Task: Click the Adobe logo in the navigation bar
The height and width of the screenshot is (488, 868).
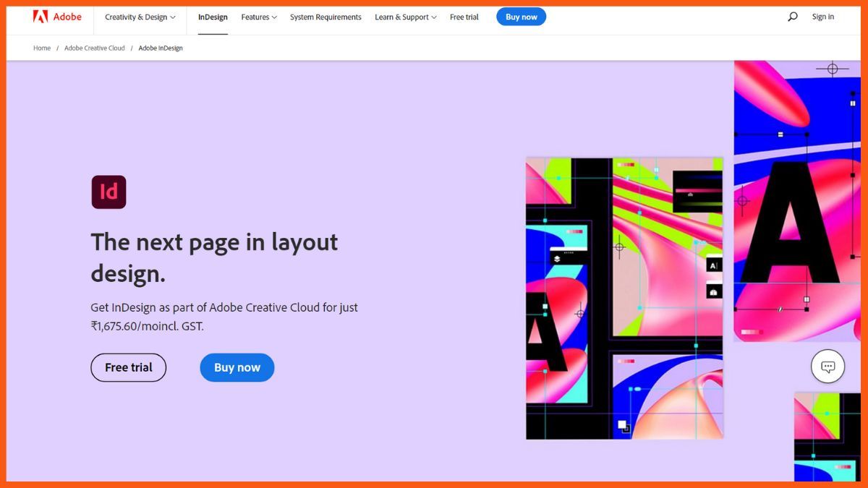Action: click(x=58, y=16)
